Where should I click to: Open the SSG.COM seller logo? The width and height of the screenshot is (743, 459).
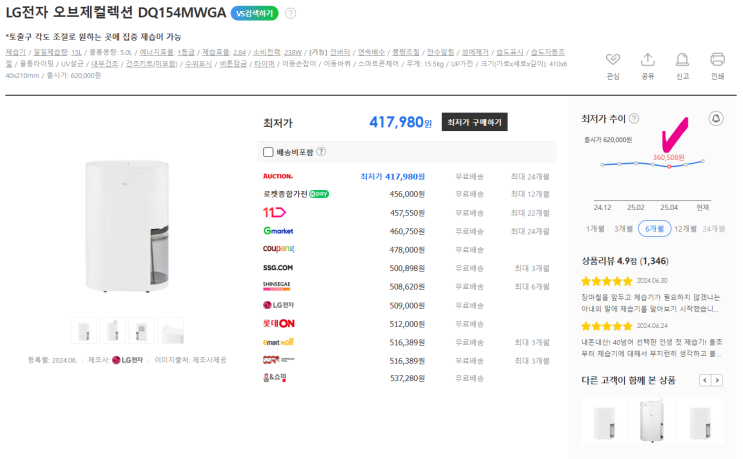(278, 268)
